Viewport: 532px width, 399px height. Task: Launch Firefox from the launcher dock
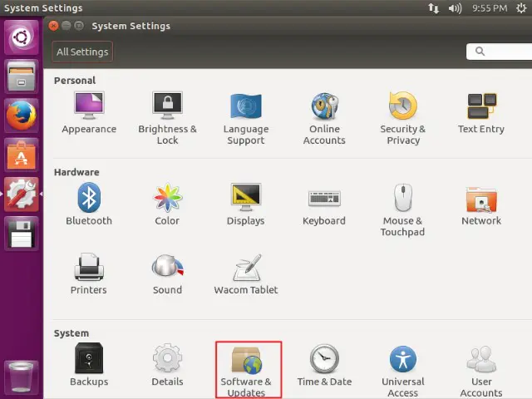(x=22, y=115)
